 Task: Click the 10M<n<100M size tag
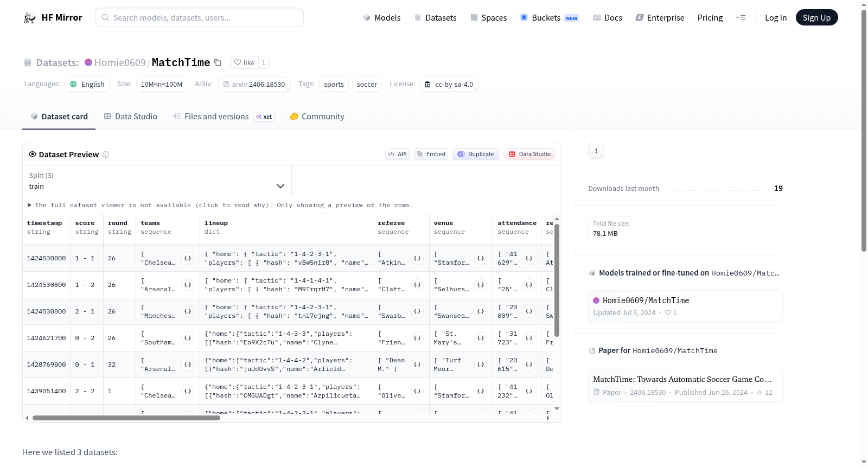(x=162, y=84)
